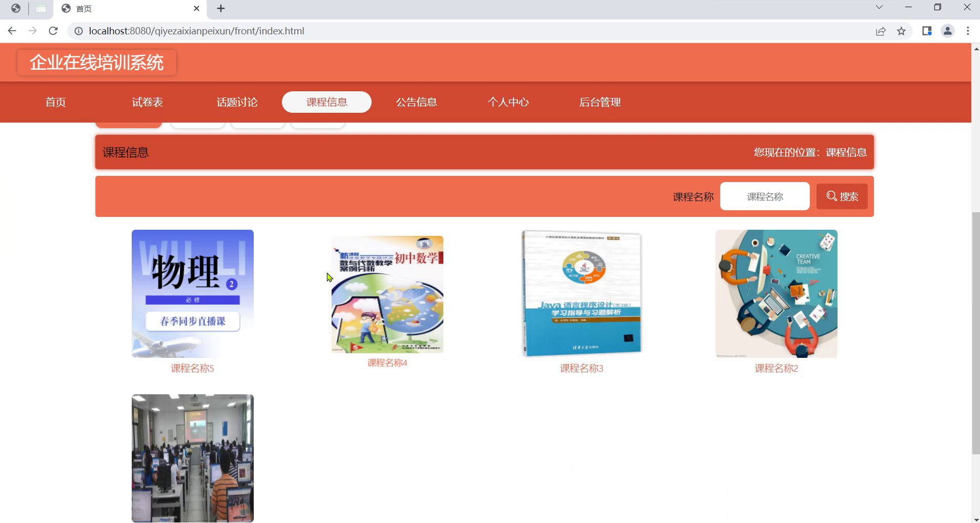Click scrollbar down arrow
The image size is (980, 523).
click(976, 519)
